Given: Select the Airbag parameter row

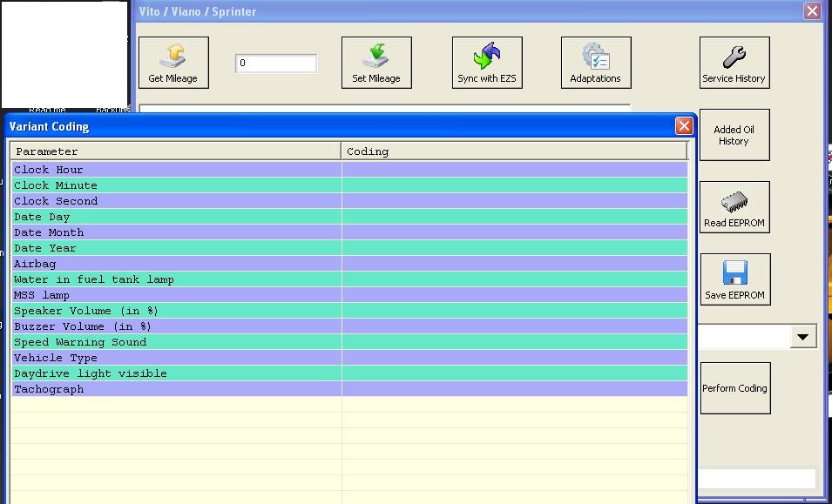Looking at the screenshot, I should coord(349,264).
